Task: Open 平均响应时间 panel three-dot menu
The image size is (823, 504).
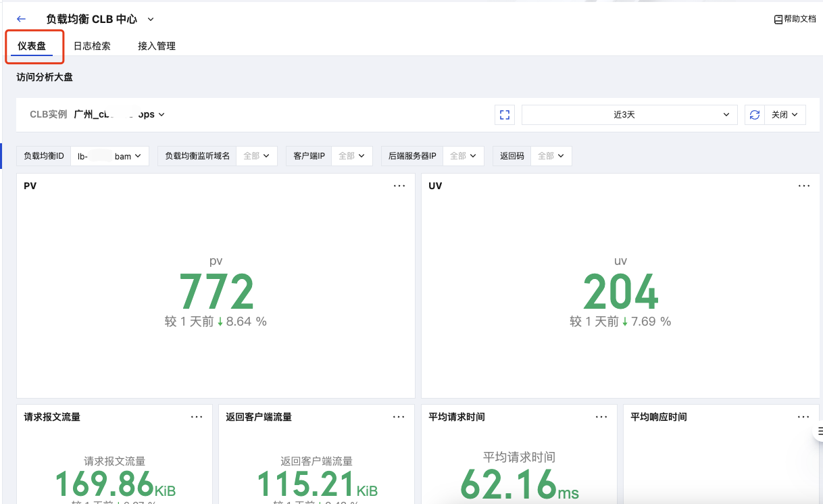Action: click(803, 417)
